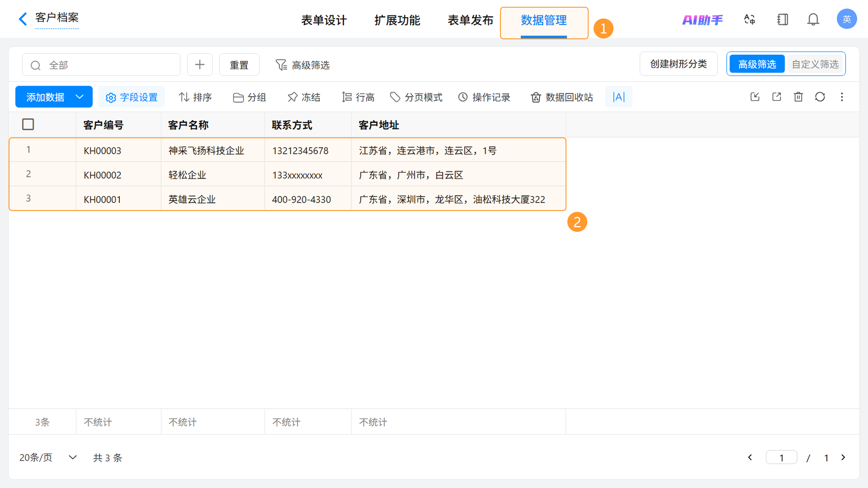Click the refresh data icon
Screen dimensions: 868x488
pyautogui.click(x=820, y=97)
